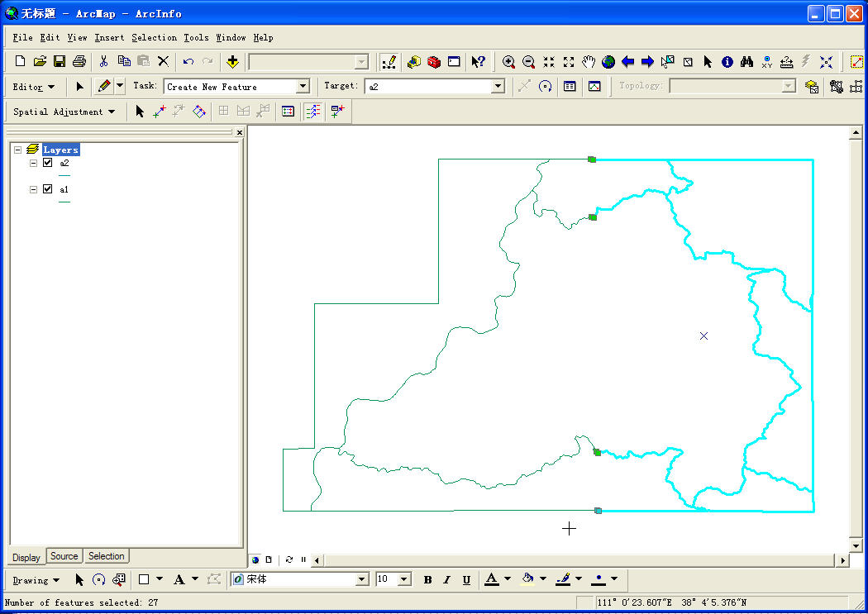
Task: Open the Spatial Adjustment dropdown menu
Action: coord(64,112)
